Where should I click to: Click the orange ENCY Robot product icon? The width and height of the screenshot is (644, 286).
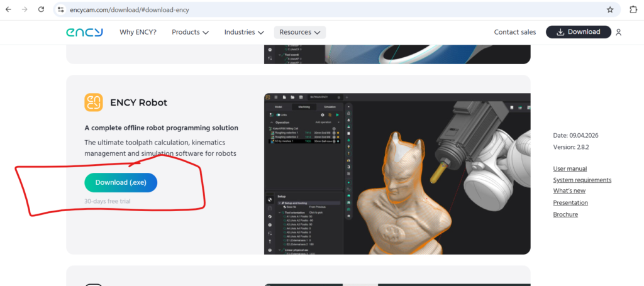(94, 102)
